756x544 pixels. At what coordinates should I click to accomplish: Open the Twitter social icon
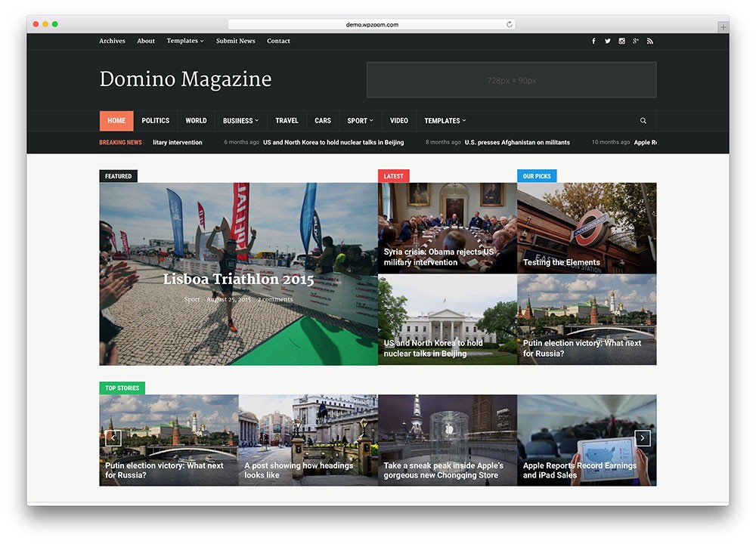click(x=608, y=41)
